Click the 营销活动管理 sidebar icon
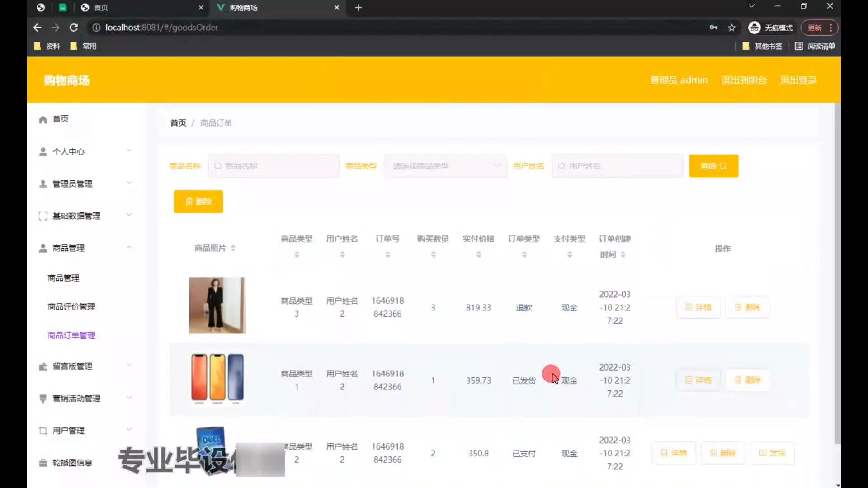 pyautogui.click(x=43, y=399)
